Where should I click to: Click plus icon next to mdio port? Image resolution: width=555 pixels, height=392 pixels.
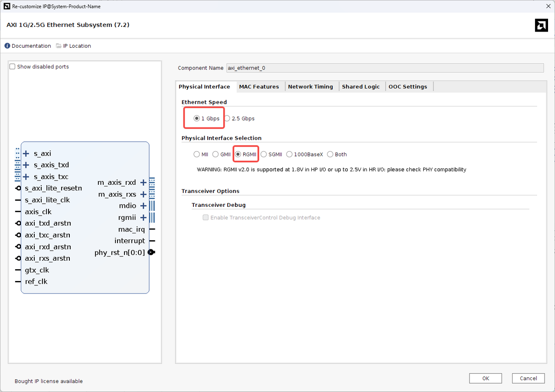coord(143,206)
